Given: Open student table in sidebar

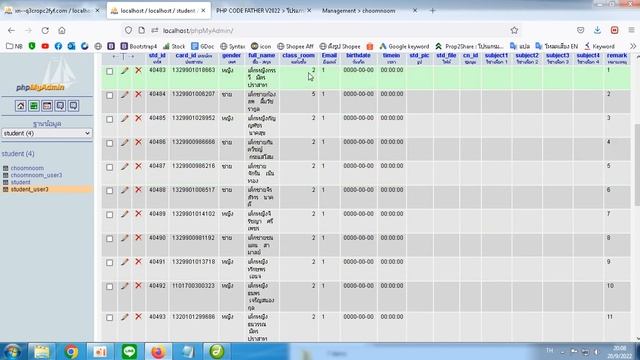Looking at the screenshot, I should pos(20,182).
